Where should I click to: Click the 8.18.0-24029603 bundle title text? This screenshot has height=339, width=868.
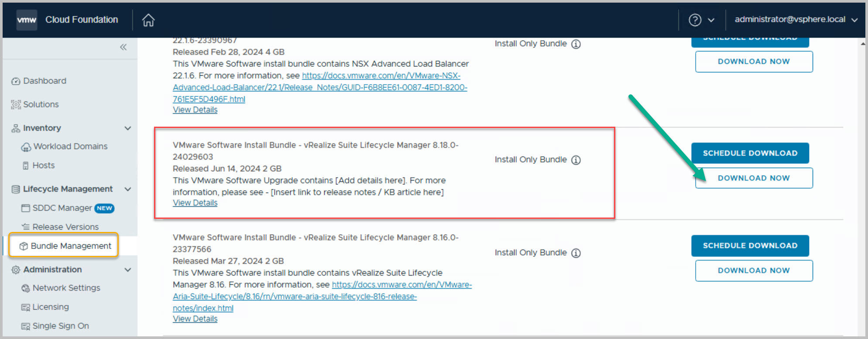pyautogui.click(x=316, y=151)
